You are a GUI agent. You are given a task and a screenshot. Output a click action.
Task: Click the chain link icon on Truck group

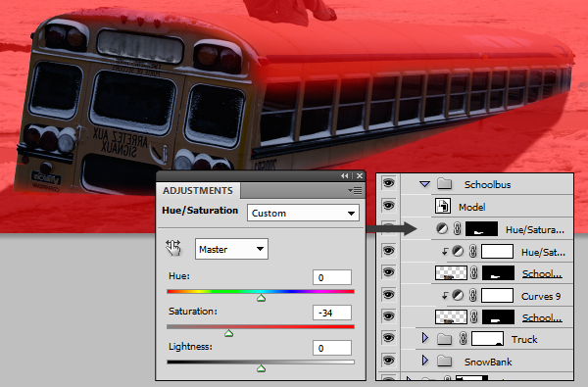coord(464,339)
